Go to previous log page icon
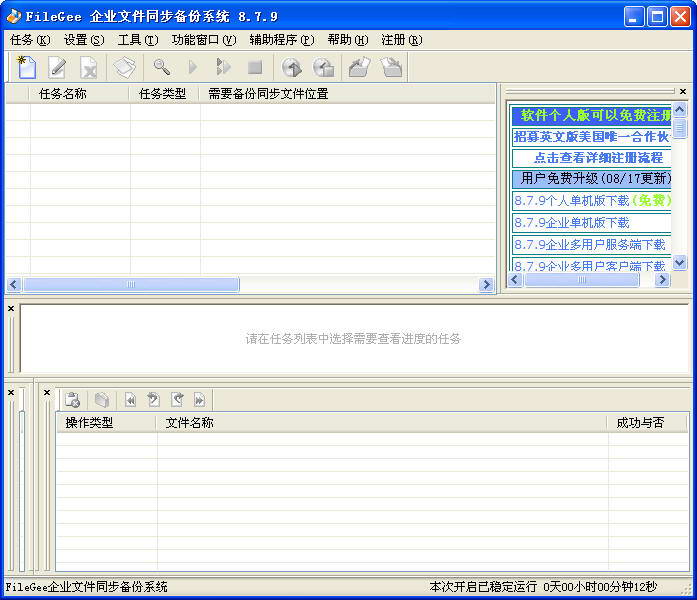 tap(153, 400)
